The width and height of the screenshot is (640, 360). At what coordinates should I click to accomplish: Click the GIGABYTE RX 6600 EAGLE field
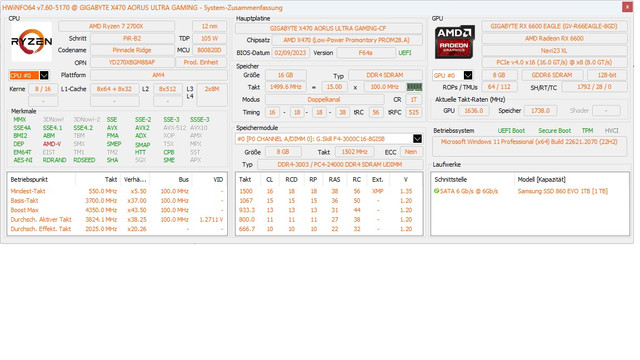(554, 26)
